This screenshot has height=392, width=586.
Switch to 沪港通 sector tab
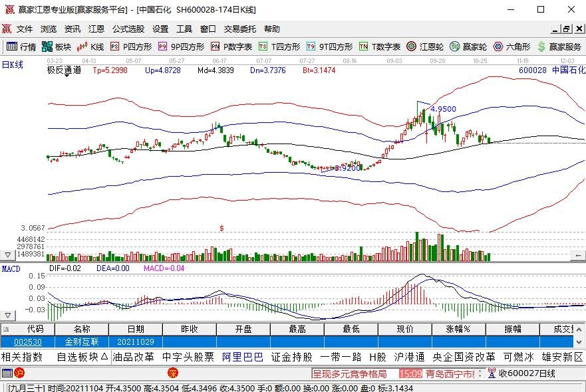(x=409, y=357)
